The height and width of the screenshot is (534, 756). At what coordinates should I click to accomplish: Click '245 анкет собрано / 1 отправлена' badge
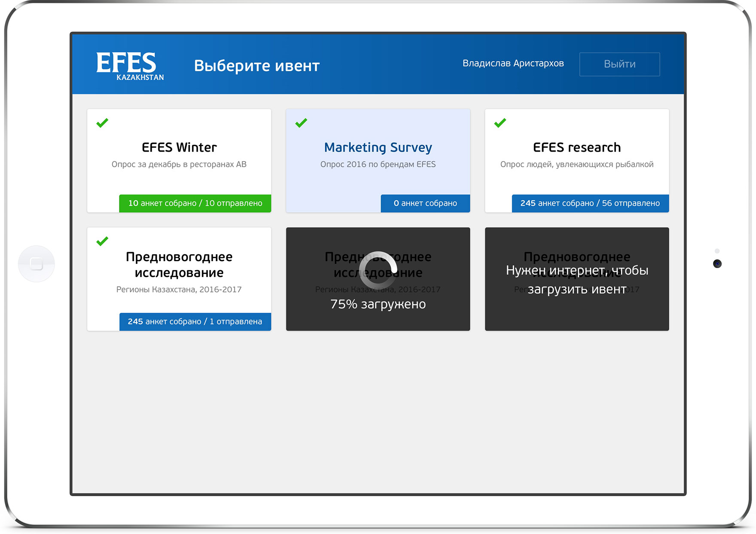[x=195, y=321]
